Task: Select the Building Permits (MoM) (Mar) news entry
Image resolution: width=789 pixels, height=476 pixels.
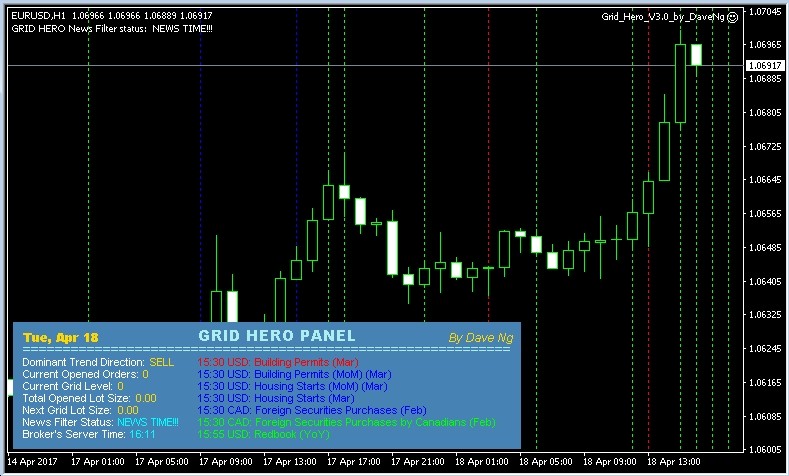Action: [x=294, y=374]
